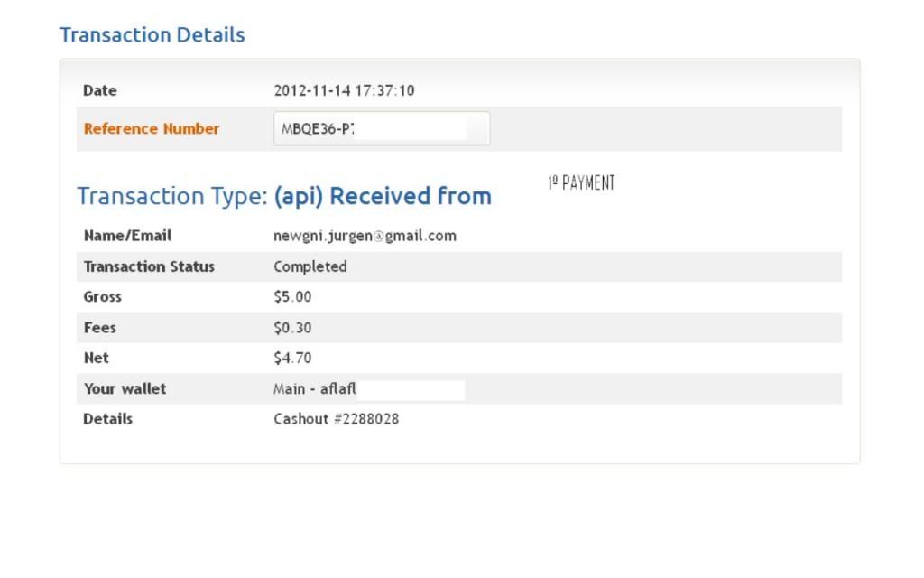Image resolution: width=924 pixels, height=578 pixels.
Task: Select the Reference Number label
Action: click(151, 128)
